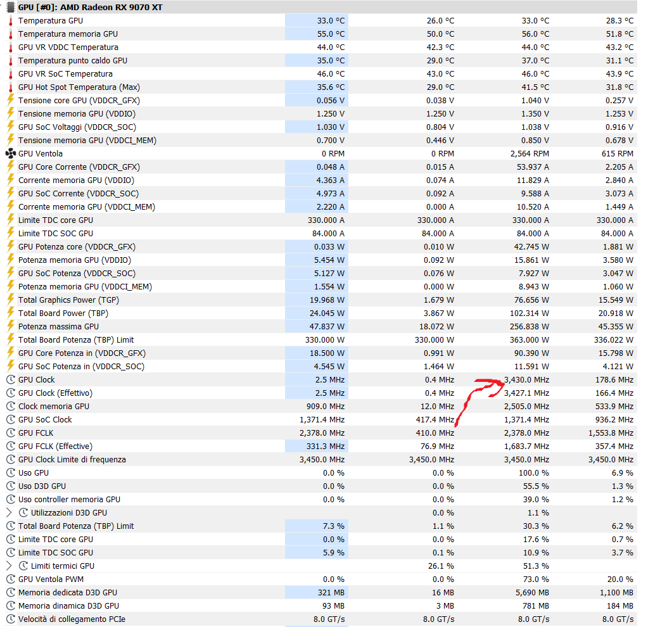
Task: Click clock icon beside GPU Clock row
Action: tap(11, 380)
